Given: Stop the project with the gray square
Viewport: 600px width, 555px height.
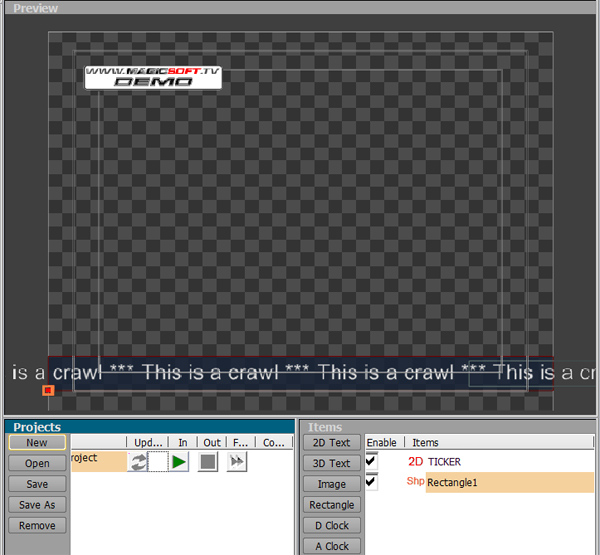Looking at the screenshot, I should pos(208,462).
